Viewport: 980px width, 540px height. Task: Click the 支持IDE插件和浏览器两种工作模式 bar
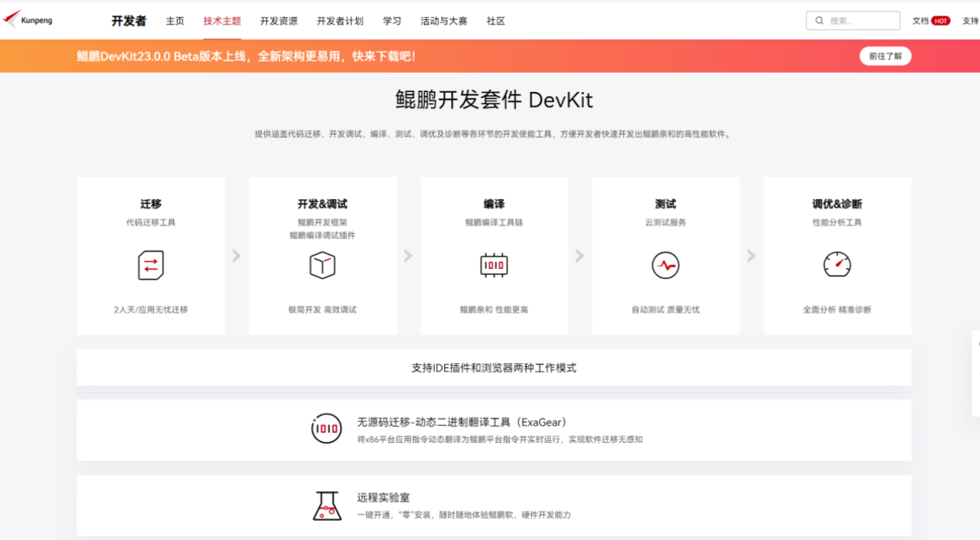pyautogui.click(x=494, y=368)
